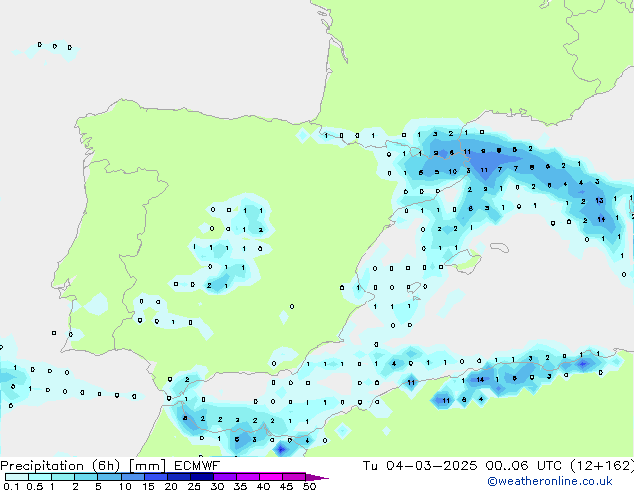The width and height of the screenshot is (634, 490).
Task: Click the '[mm]' unit label
Action: point(147,466)
